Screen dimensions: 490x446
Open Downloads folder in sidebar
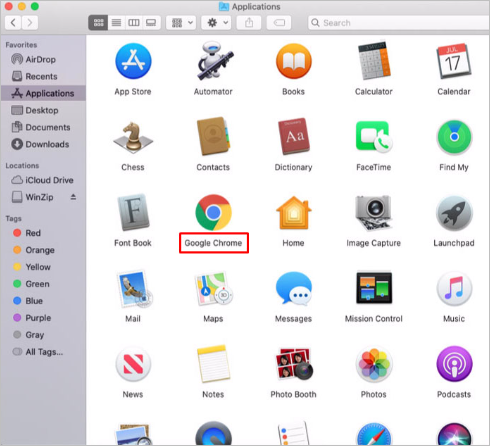(x=43, y=144)
